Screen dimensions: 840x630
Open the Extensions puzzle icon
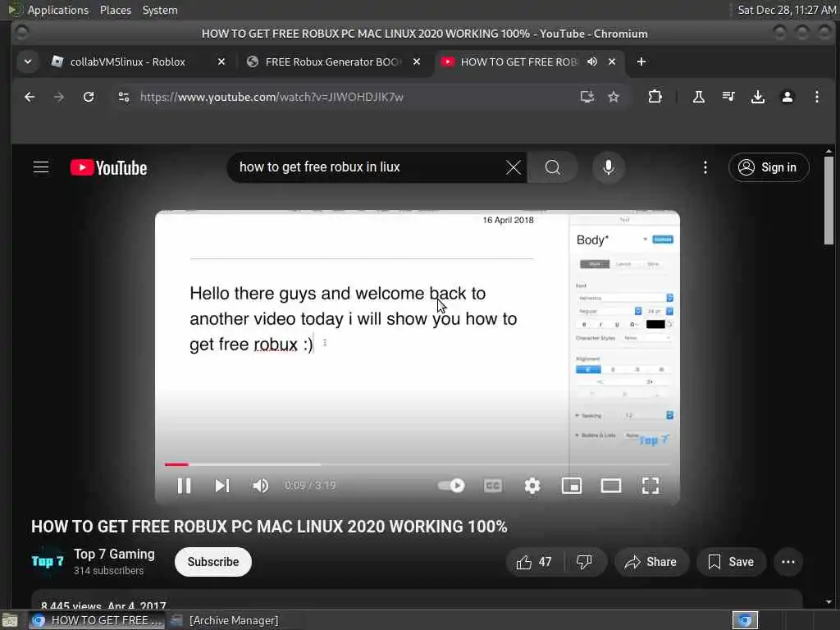coord(655,97)
